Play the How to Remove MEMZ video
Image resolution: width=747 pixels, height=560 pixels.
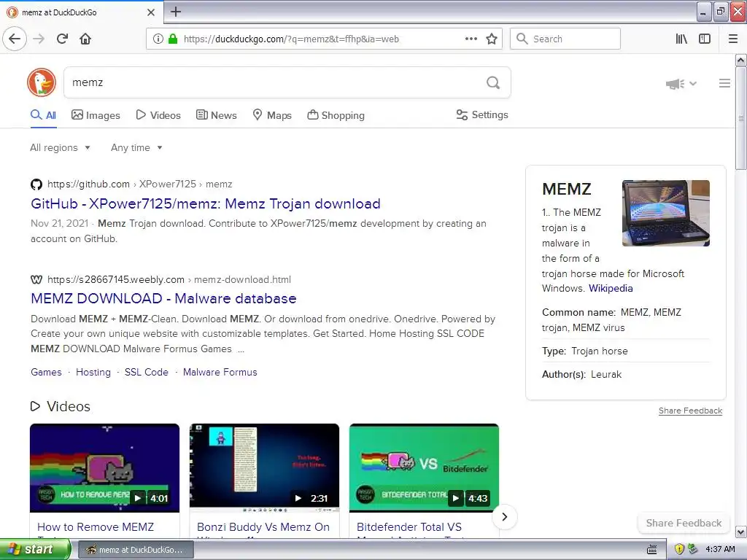[138, 498]
